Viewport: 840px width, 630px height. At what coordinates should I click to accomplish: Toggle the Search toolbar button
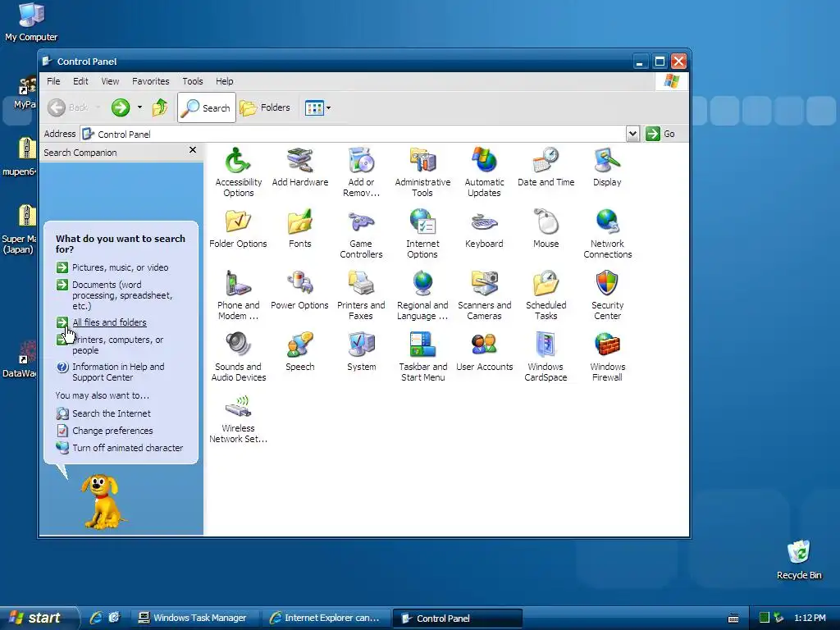(206, 107)
